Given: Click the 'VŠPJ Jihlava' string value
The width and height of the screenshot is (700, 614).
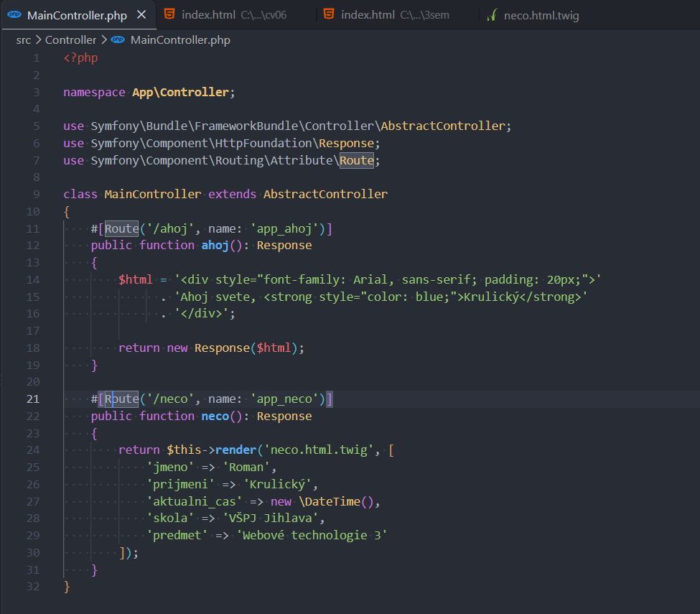Looking at the screenshot, I should (270, 518).
